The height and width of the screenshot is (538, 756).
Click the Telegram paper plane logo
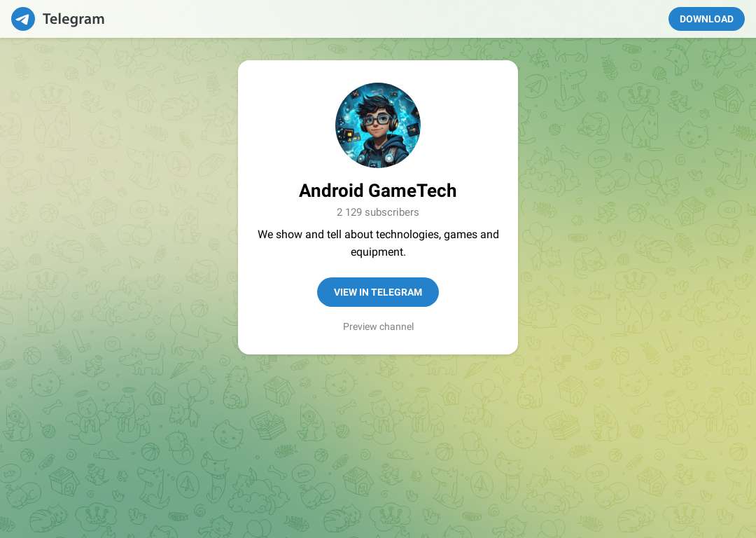23,19
